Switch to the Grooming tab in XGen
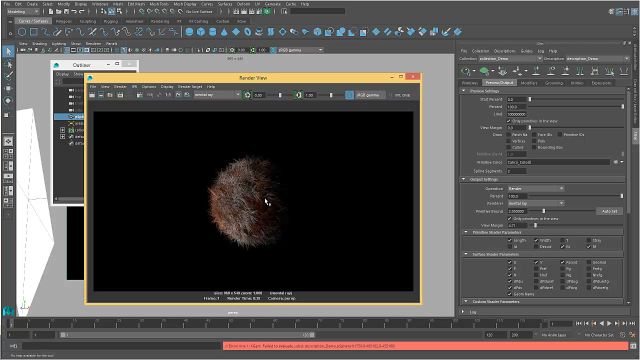 [554, 83]
